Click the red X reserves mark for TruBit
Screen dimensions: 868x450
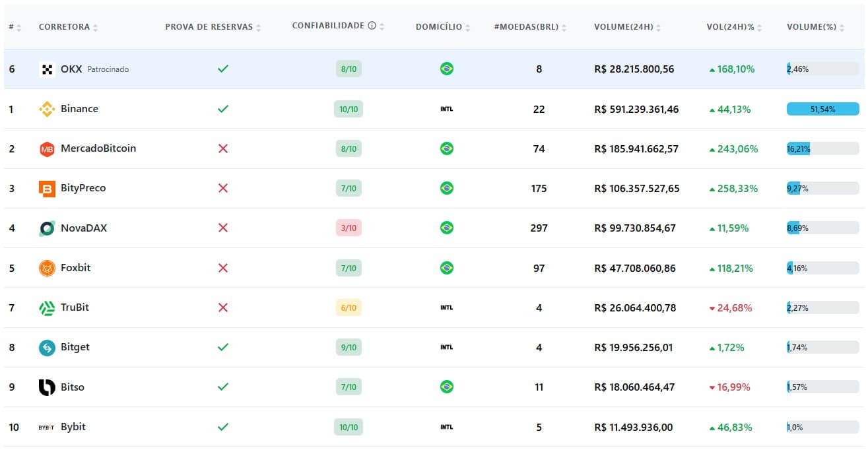click(x=223, y=307)
